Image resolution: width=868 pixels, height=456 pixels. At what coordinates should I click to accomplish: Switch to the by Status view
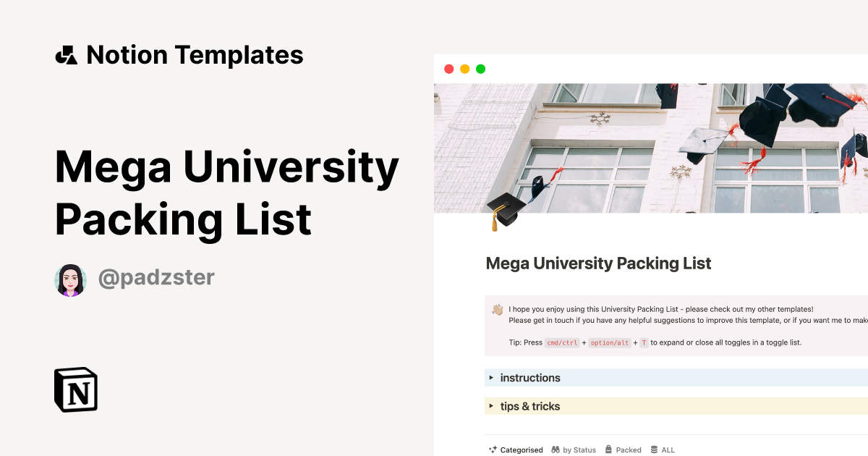579,449
